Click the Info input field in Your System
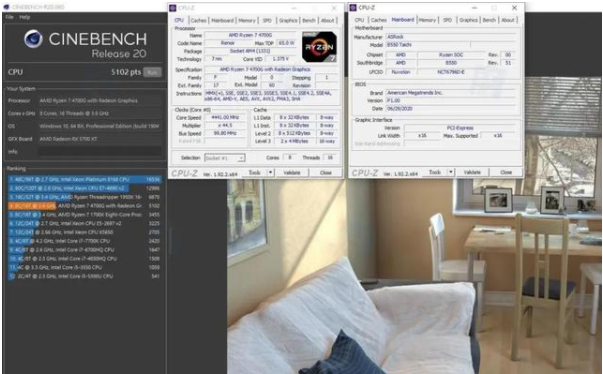The width and height of the screenshot is (603, 374). point(100,151)
